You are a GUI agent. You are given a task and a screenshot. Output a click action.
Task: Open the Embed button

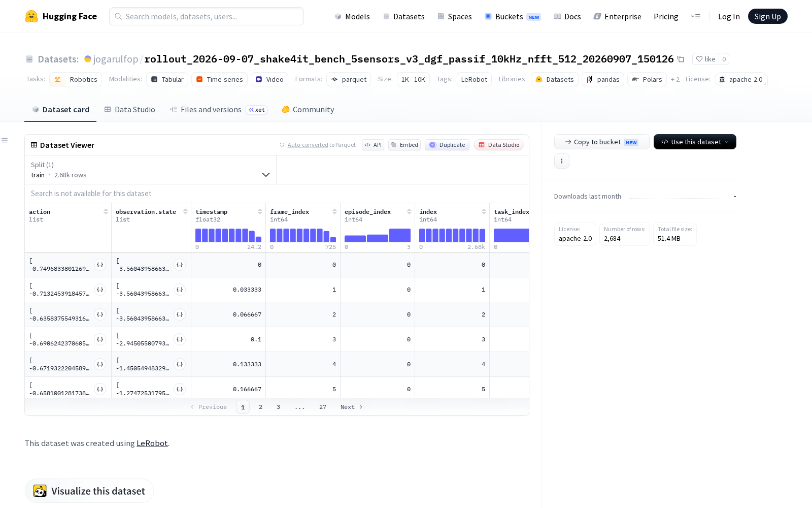[x=404, y=145]
